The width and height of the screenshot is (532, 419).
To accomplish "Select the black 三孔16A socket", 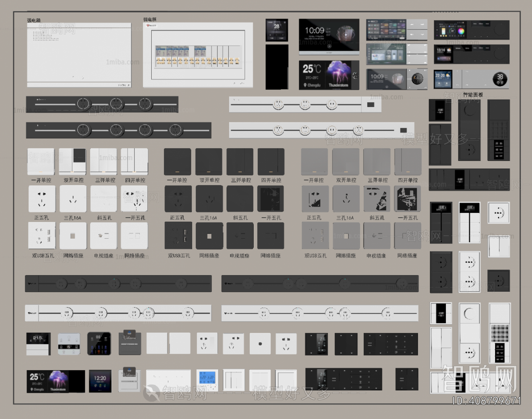I will (x=209, y=199).
